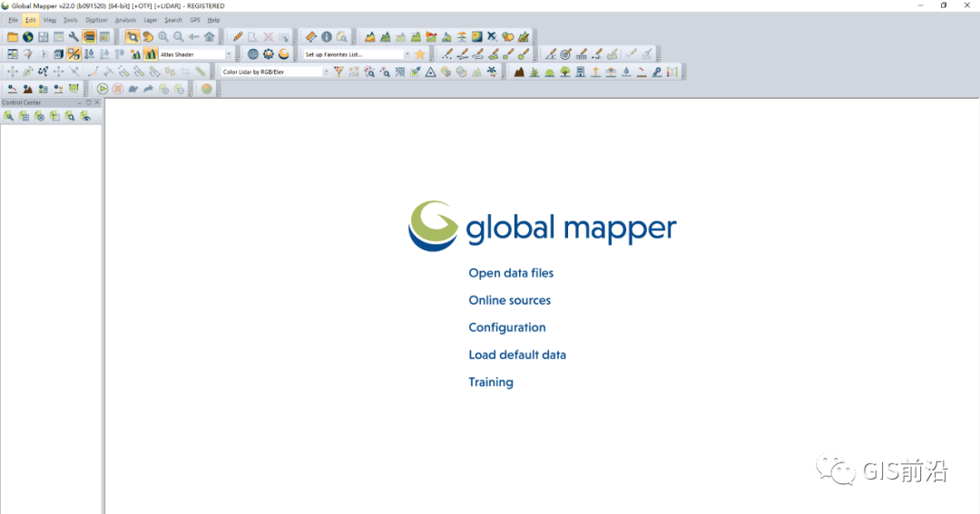Image resolution: width=980 pixels, height=514 pixels.
Task: Click the viewshed beam-over-terrain analysis icon
Action: (x=431, y=37)
